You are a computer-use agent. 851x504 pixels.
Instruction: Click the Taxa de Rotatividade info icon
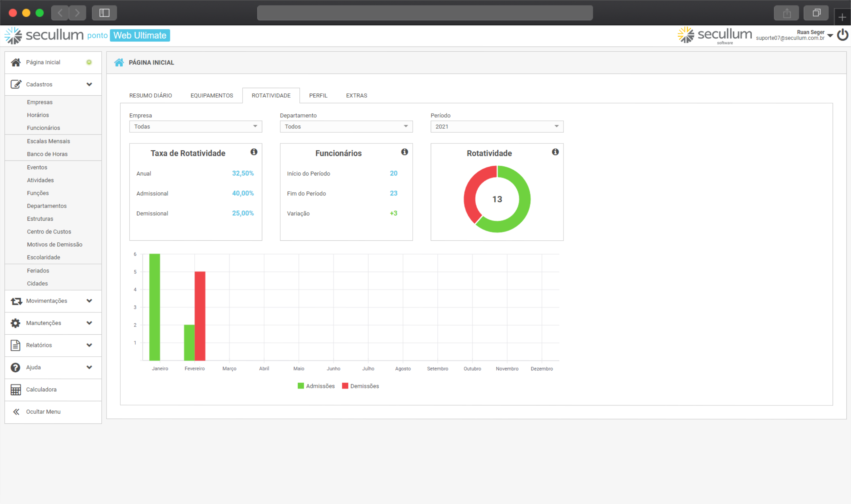tap(253, 152)
